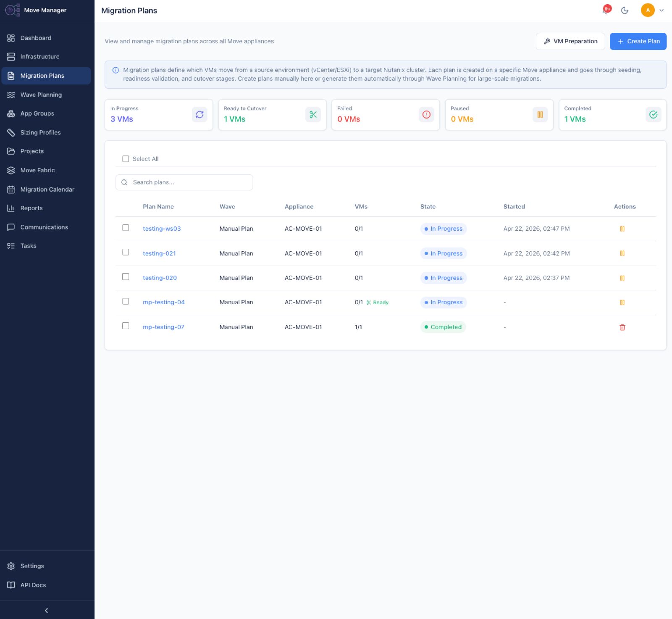Click the Failed 0 VMs card

click(386, 115)
